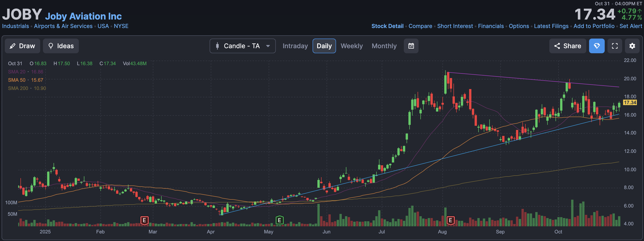The image size is (644, 241).
Task: Enter fullscreen chart mode icon
Action: pos(615,46)
